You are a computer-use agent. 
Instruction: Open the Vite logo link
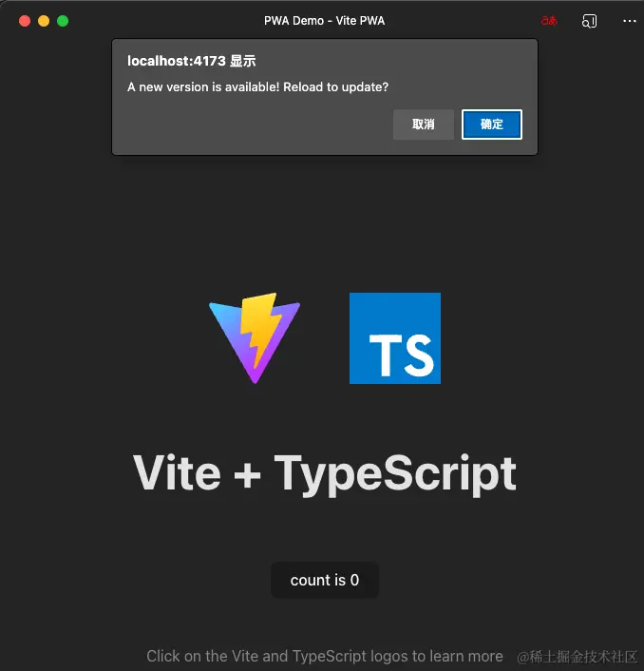click(x=255, y=338)
